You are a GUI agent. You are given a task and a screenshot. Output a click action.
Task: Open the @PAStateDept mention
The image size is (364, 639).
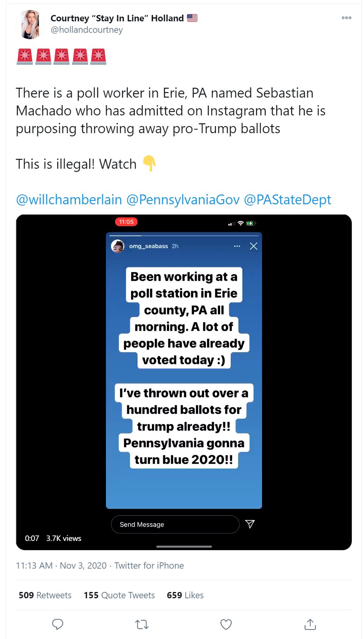287,200
